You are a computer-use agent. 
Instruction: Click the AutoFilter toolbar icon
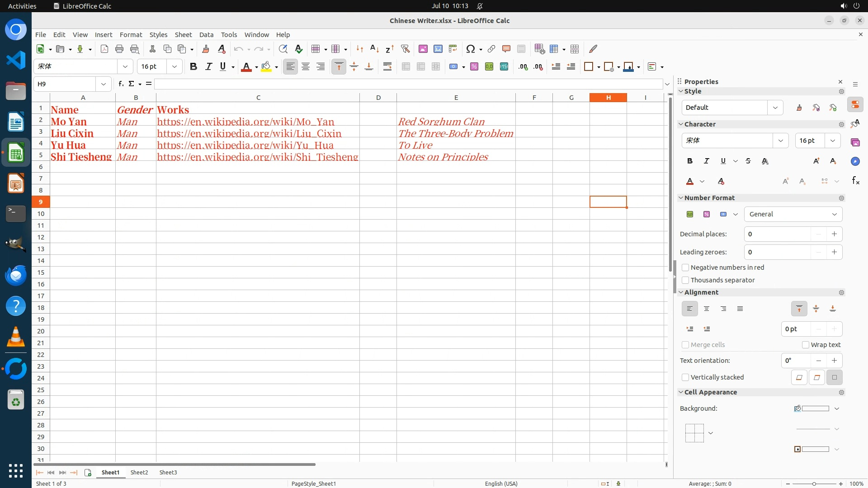click(x=405, y=49)
